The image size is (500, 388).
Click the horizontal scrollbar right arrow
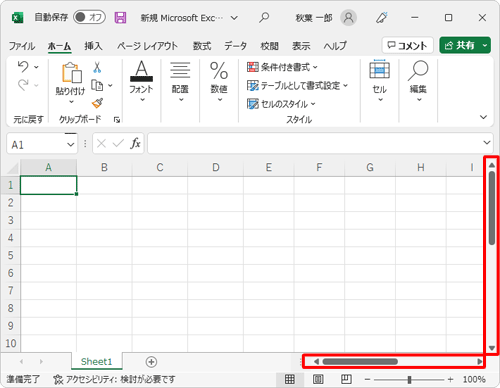(479, 362)
